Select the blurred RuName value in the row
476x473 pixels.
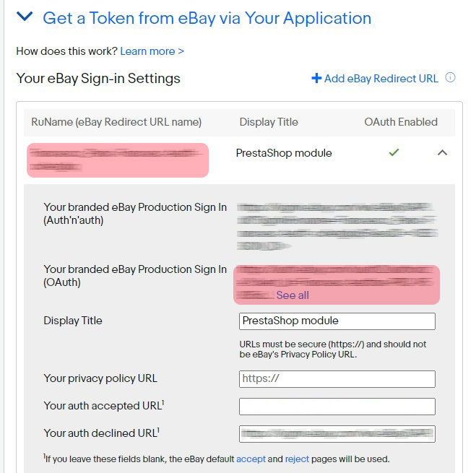click(x=117, y=160)
